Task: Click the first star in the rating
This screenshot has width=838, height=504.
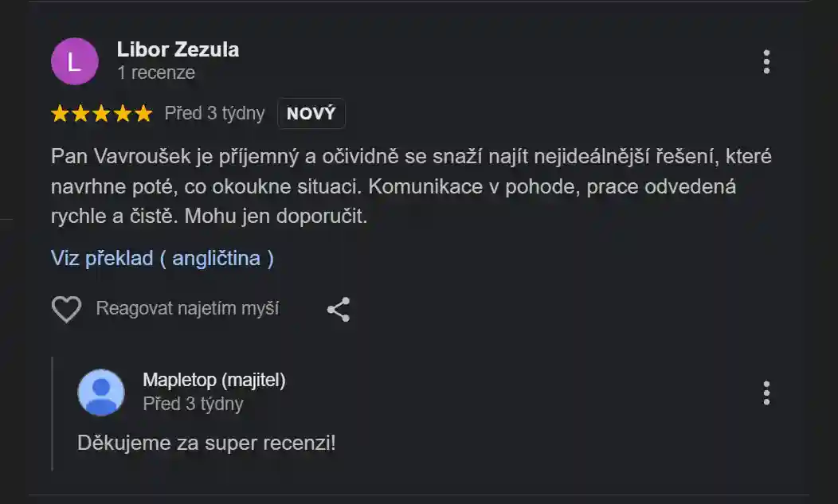Action: pos(60,113)
